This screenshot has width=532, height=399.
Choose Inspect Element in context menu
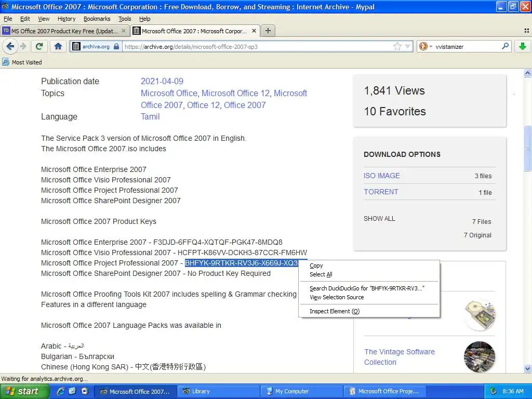pos(369,311)
